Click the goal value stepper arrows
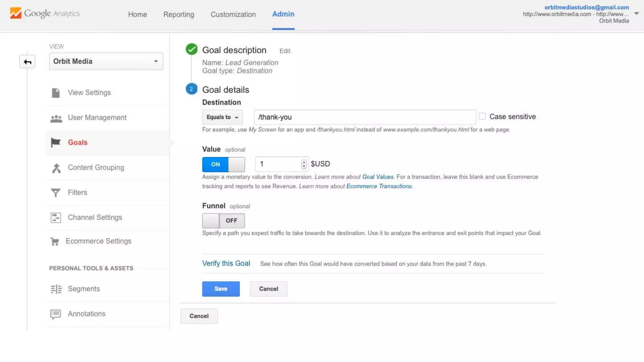Viewport: 644px width, 362px height. [x=303, y=164]
